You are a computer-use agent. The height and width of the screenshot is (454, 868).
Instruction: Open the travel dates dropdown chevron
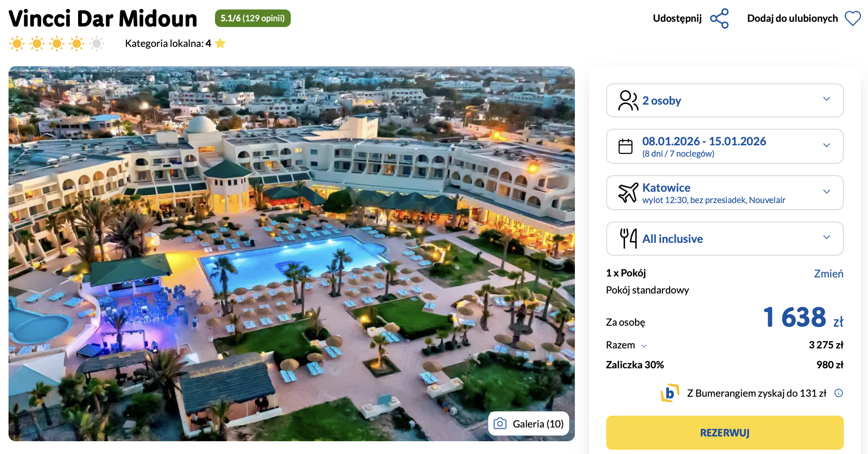pyautogui.click(x=827, y=145)
